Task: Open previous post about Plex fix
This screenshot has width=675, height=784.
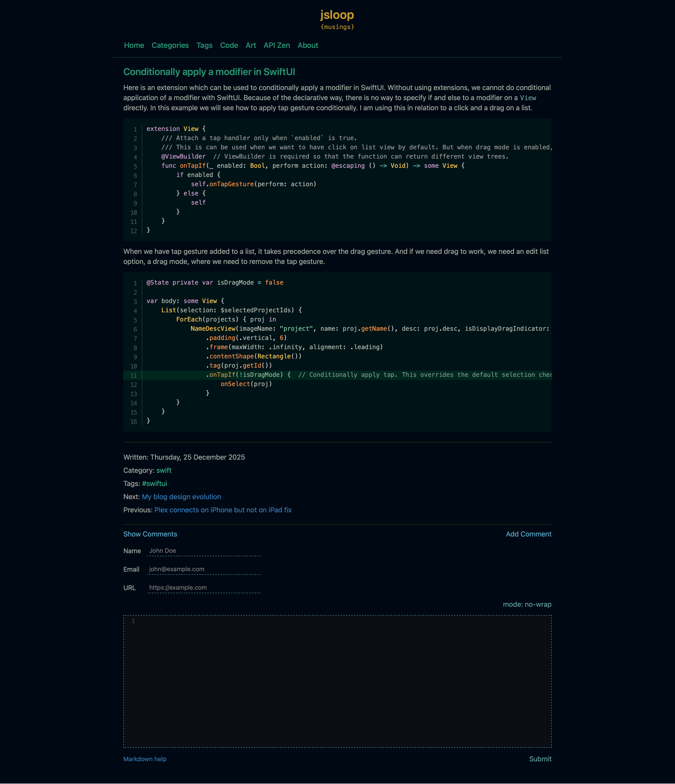Action: pyautogui.click(x=223, y=510)
